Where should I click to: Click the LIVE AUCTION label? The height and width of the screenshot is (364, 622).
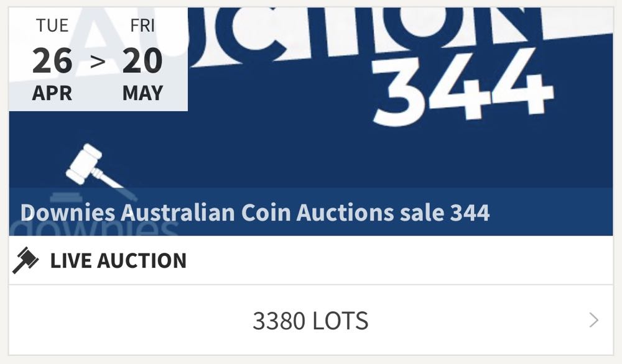tap(118, 260)
